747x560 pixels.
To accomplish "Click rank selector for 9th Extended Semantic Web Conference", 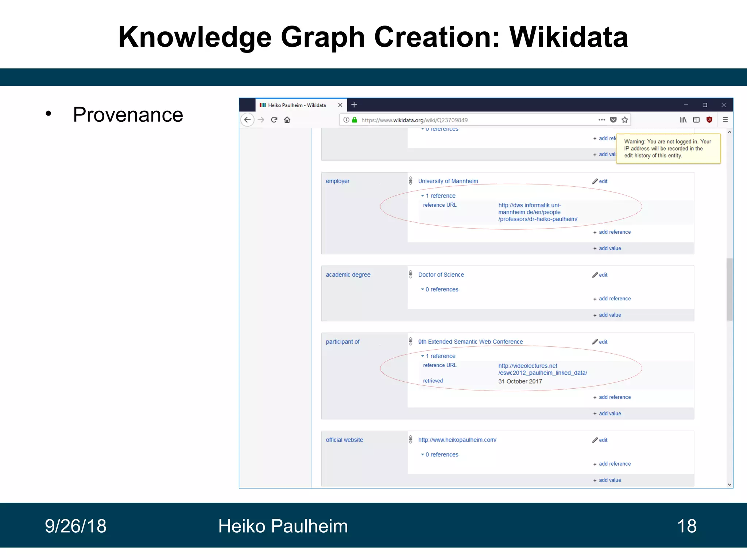I will (411, 342).
